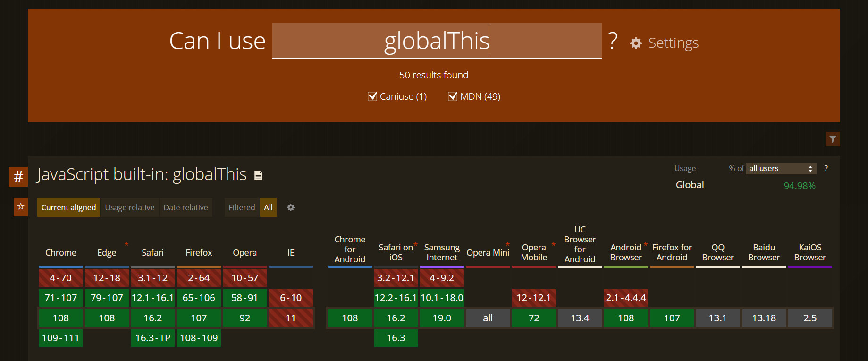Click the 94.98% global usage value

(800, 186)
